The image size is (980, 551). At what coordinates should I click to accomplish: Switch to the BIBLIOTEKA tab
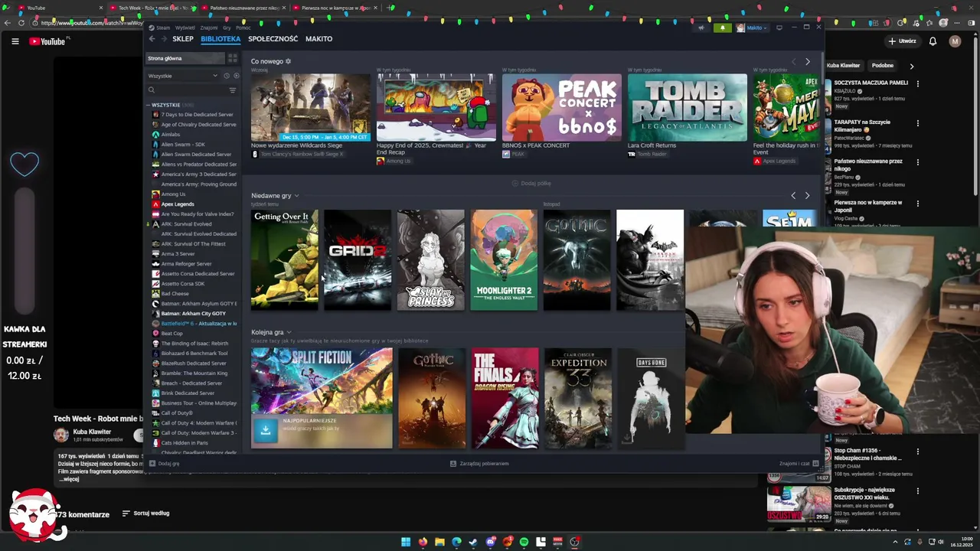(x=220, y=38)
